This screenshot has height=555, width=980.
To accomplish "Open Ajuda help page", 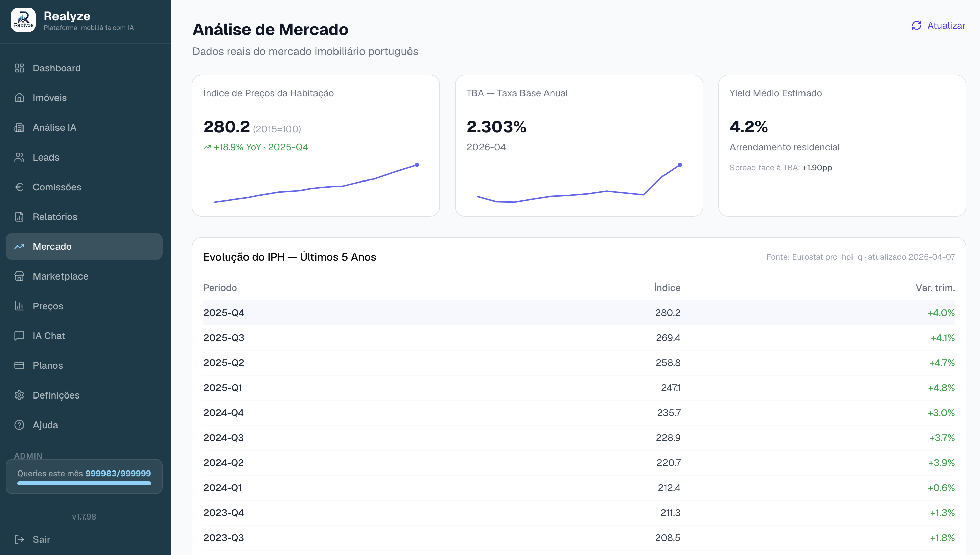I will pyautogui.click(x=84, y=425).
